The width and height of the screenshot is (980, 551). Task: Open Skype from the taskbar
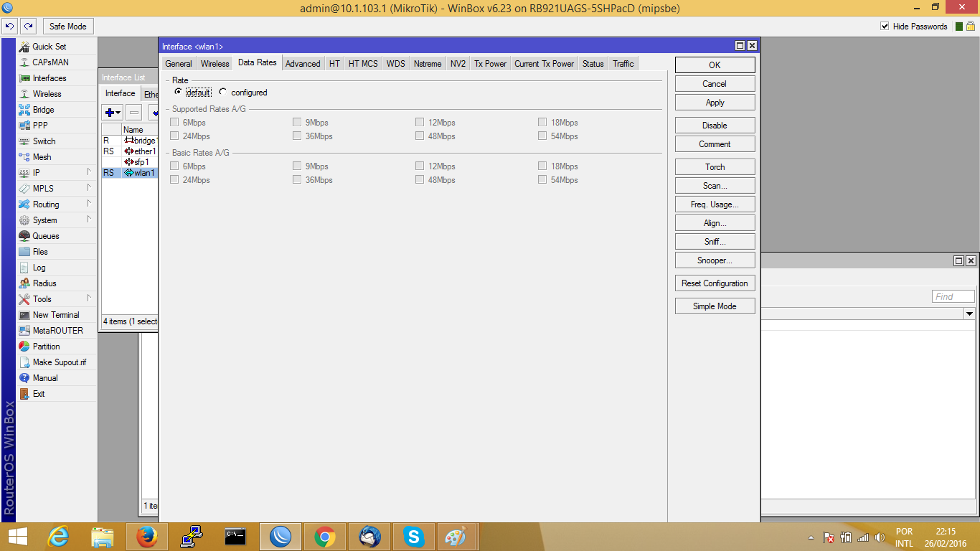(413, 537)
